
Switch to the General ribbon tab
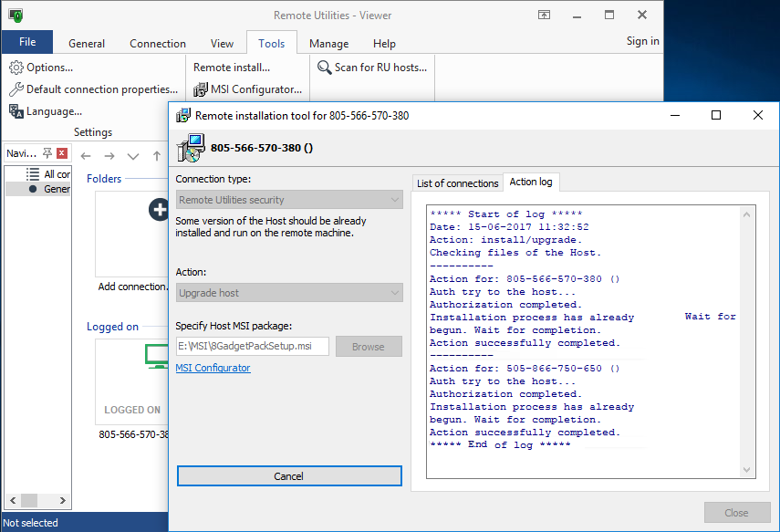87,44
